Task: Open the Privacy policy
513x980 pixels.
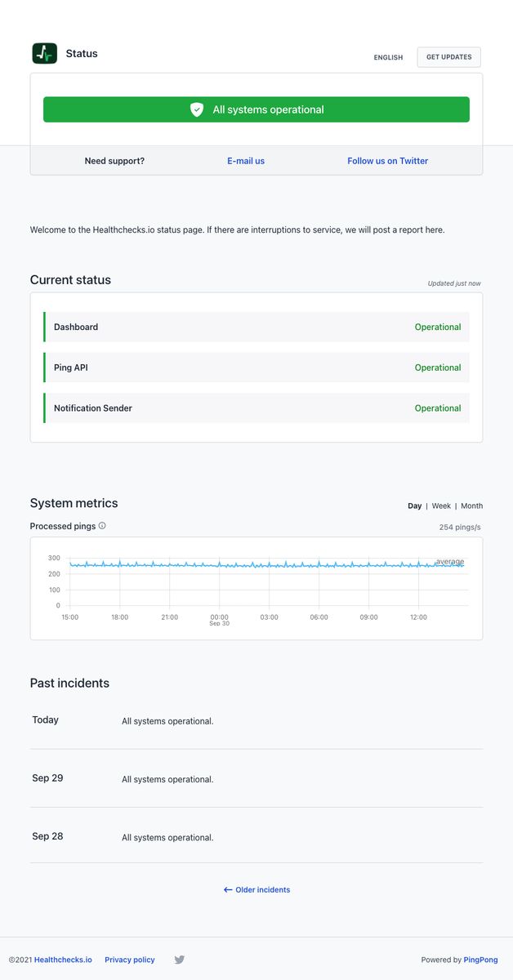Action: (129, 960)
